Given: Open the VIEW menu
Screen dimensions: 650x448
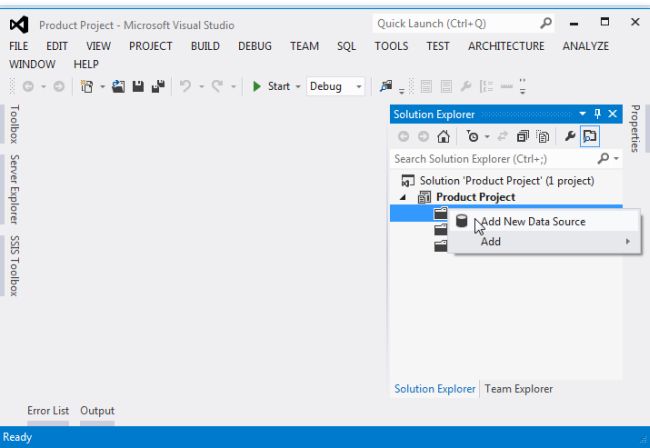Looking at the screenshot, I should [x=98, y=46].
